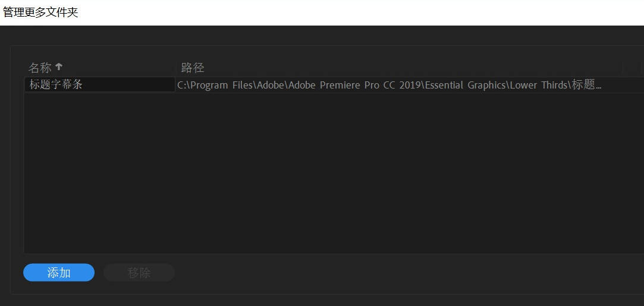The width and height of the screenshot is (644, 306).
Task: Click the 名称 label text in the header
Action: [x=40, y=67]
